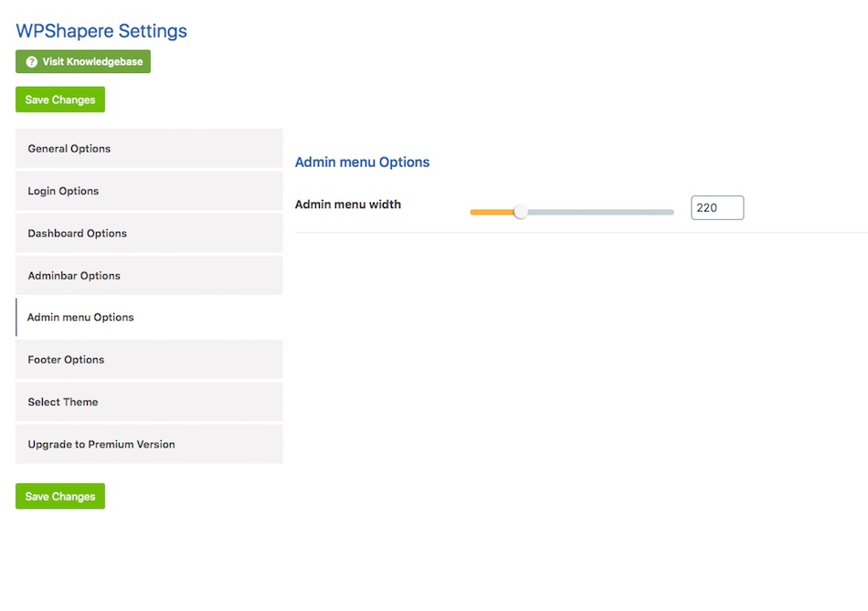Select the Admin menu Options tab
This screenshot has width=868, height=611.
149,317
